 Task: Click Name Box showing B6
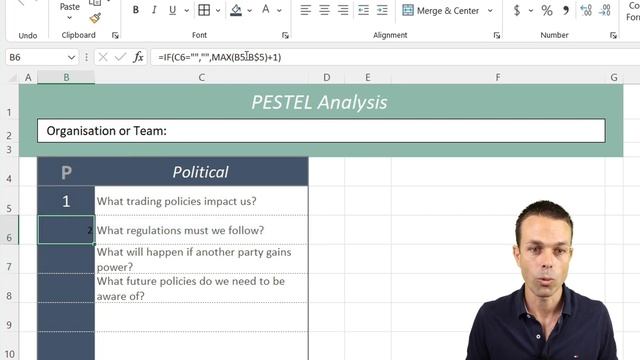36,57
